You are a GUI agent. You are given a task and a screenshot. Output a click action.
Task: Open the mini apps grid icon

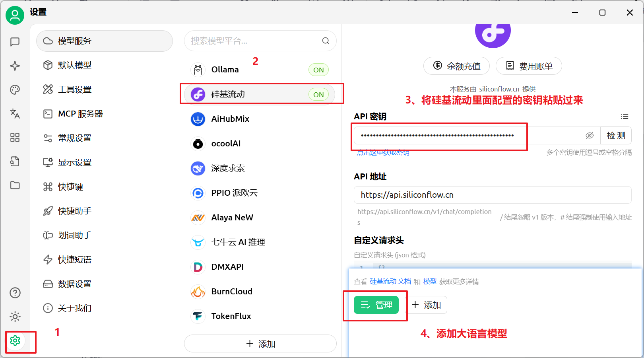tap(15, 137)
